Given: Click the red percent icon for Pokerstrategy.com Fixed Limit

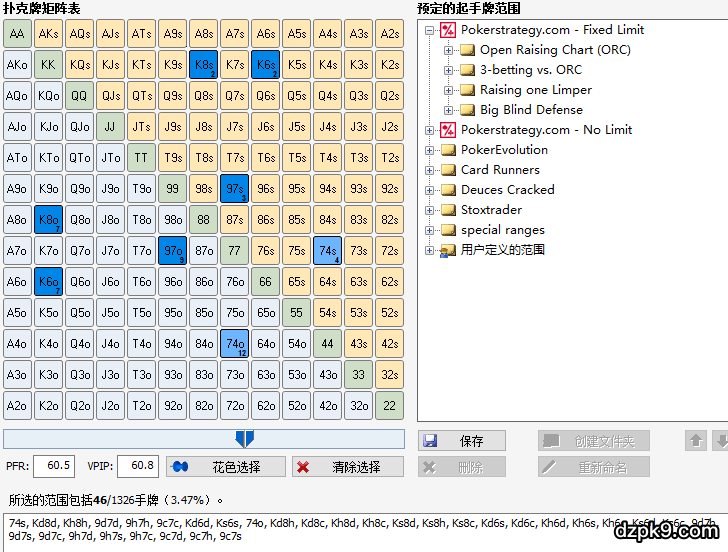Looking at the screenshot, I should pos(448,30).
